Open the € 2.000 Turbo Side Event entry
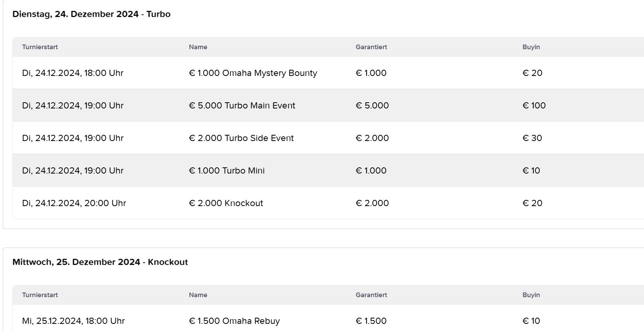Viewport: 644px width, 332px height. (x=241, y=138)
